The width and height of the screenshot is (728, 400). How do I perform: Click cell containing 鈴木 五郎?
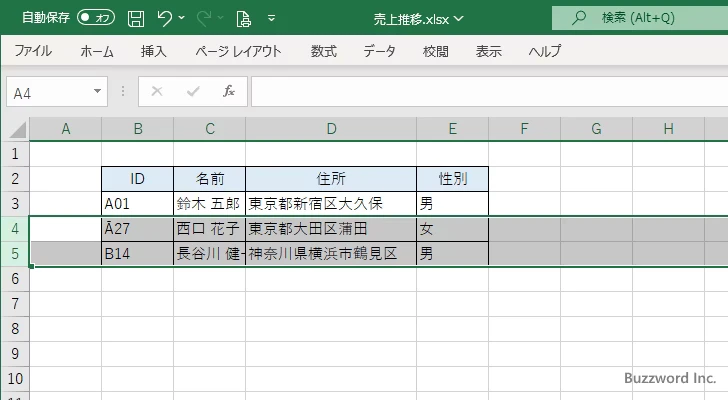[x=209, y=204]
